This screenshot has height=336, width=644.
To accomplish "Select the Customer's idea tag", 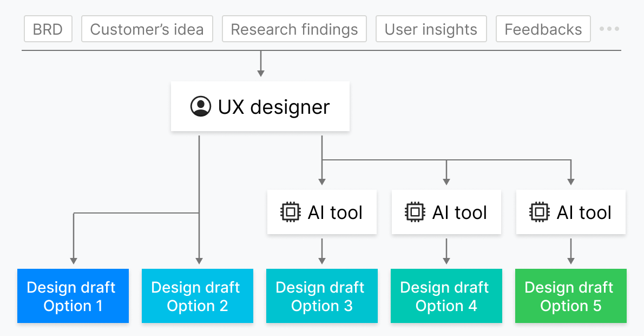I will [147, 29].
